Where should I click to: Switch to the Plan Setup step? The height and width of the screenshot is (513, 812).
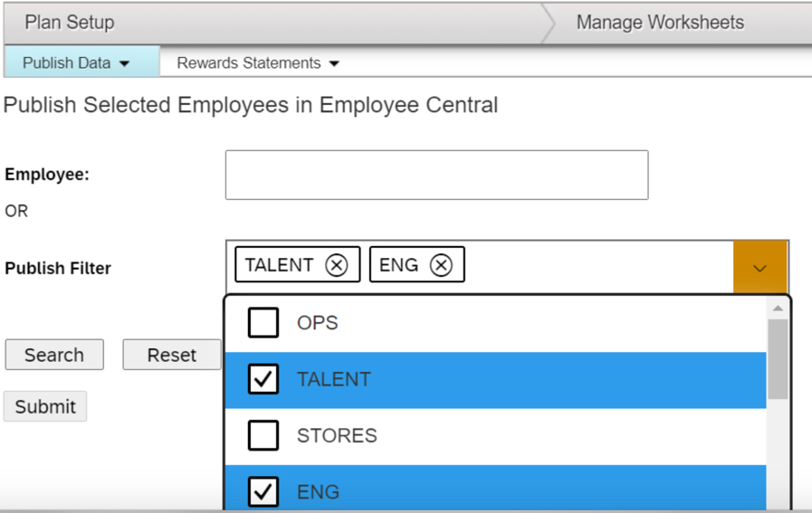[70, 23]
